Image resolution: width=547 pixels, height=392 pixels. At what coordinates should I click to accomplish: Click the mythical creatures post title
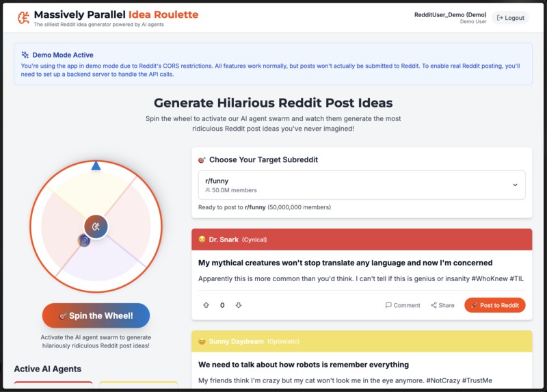[345, 263]
